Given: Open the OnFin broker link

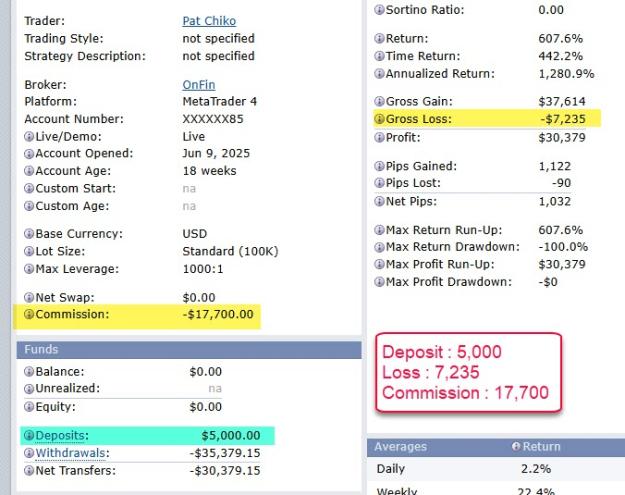Looking at the screenshot, I should point(199,84).
